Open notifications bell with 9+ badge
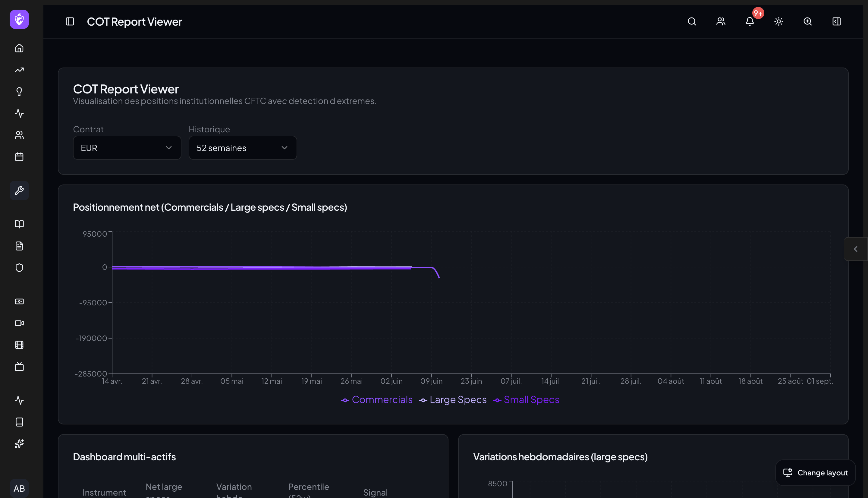The height and width of the screenshot is (498, 868). tap(750, 21)
